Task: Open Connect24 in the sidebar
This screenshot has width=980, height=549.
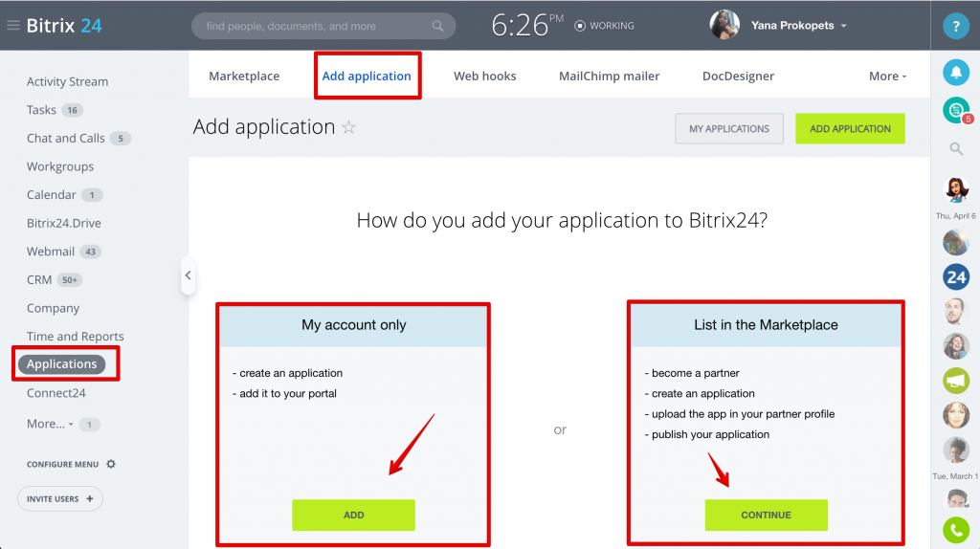Action: pos(56,393)
